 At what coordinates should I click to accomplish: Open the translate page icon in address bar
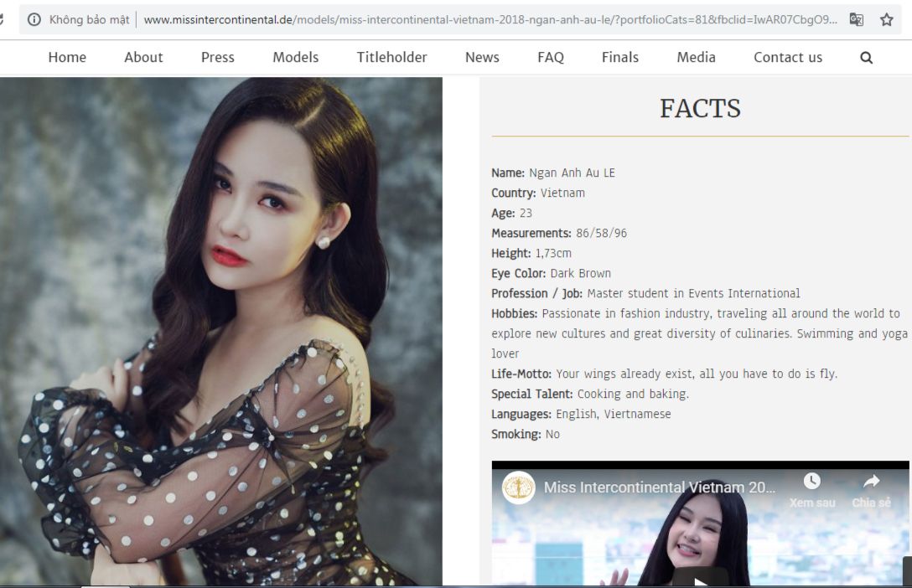click(856, 19)
